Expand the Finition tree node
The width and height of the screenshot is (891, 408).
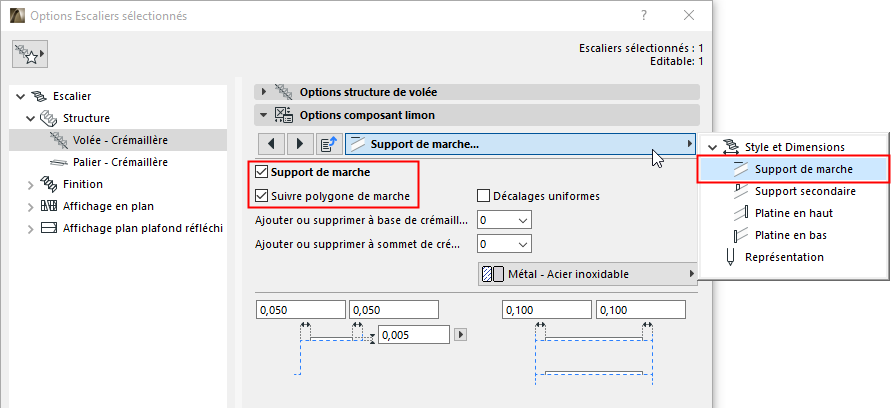31,185
